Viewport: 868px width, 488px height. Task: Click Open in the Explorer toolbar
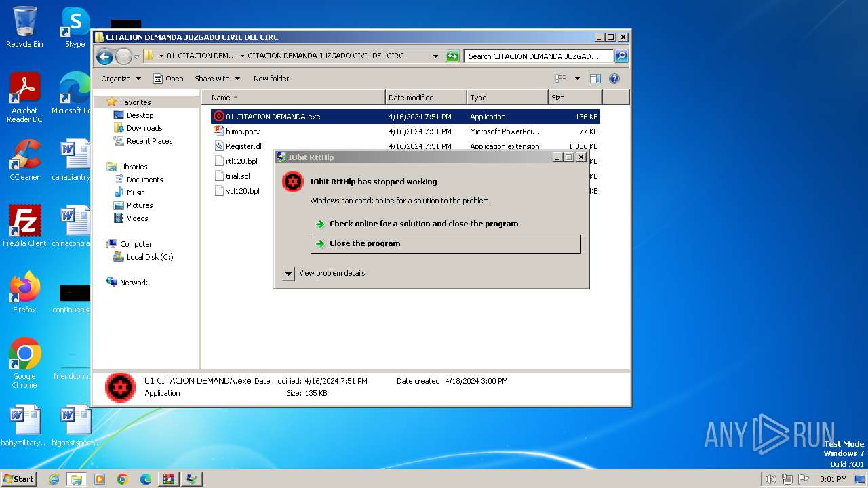[168, 79]
